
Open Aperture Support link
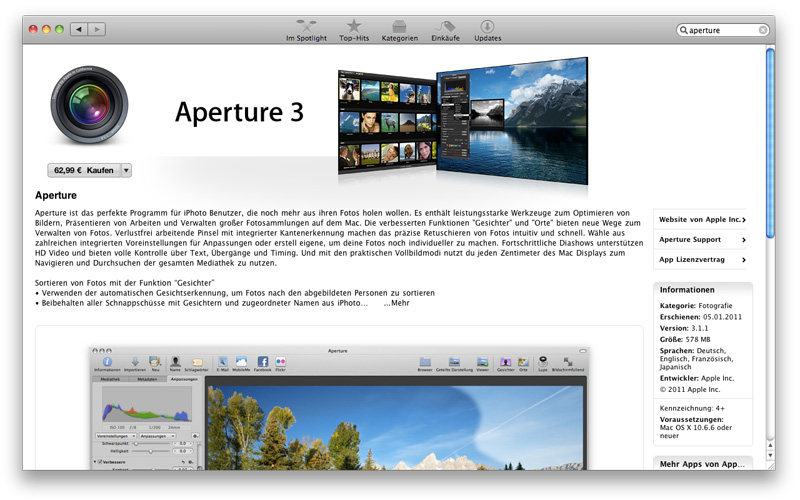(x=702, y=239)
